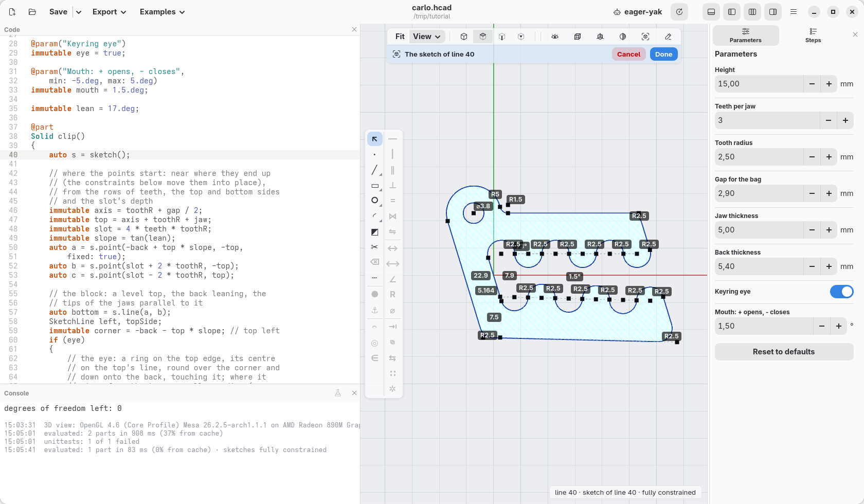This screenshot has height=504, width=864.
Task: Open the View dropdown
Action: 427,37
